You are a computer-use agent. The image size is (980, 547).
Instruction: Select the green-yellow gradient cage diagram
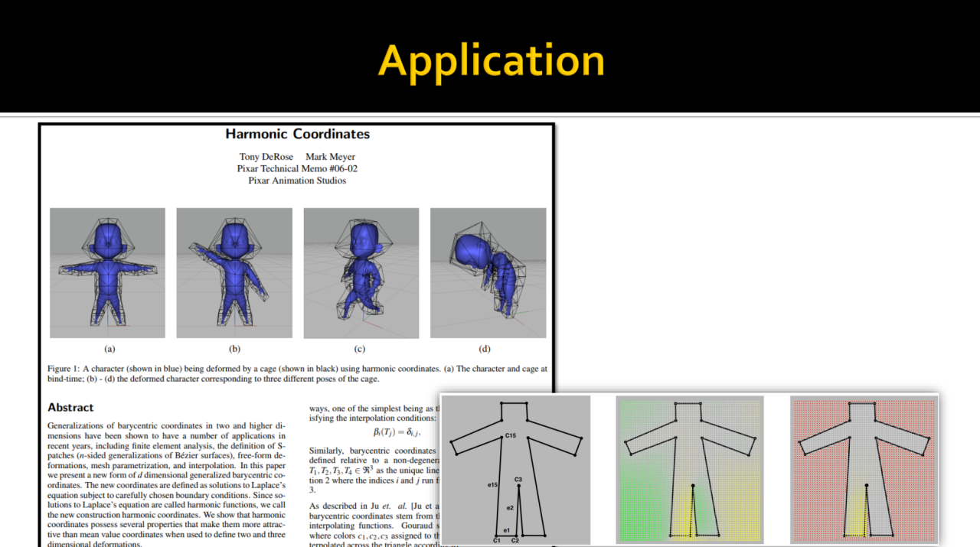[x=690, y=469]
